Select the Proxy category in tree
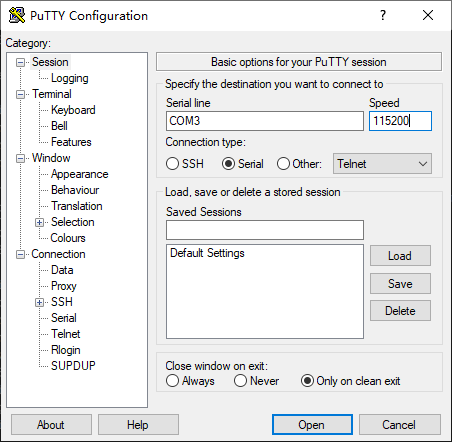 [x=64, y=286]
